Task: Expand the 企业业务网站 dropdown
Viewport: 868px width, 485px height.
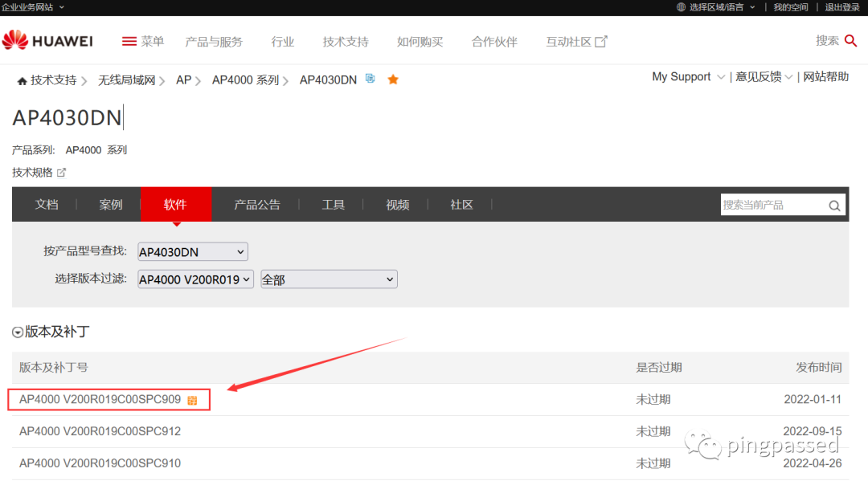Action: pyautogui.click(x=33, y=7)
